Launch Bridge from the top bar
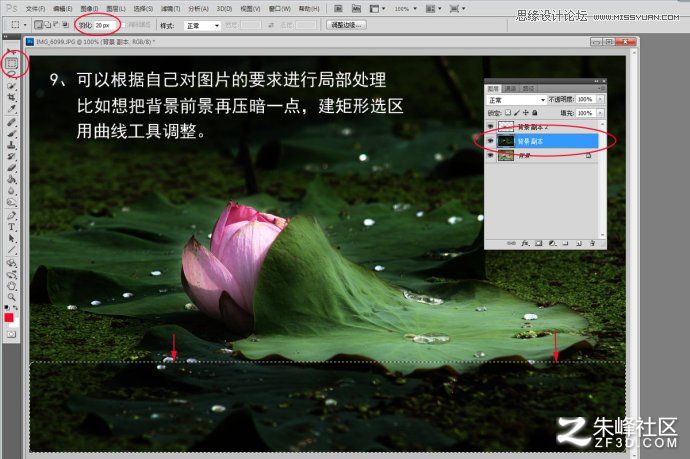The height and width of the screenshot is (459, 690). (338, 8)
